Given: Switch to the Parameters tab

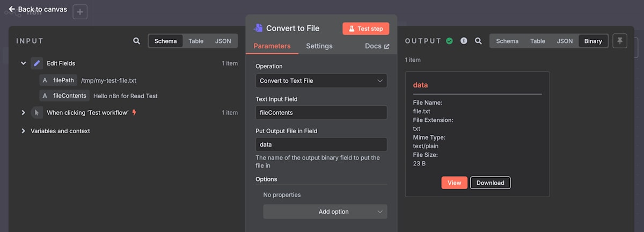Looking at the screenshot, I should point(272,46).
